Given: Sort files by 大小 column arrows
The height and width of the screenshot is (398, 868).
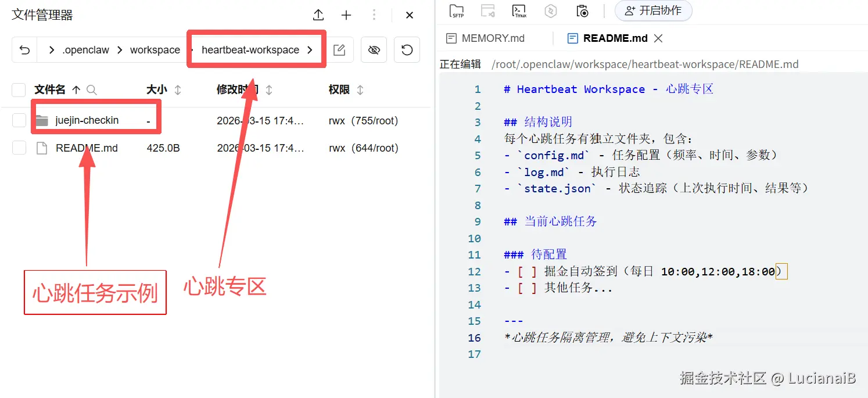Looking at the screenshot, I should click(x=178, y=89).
